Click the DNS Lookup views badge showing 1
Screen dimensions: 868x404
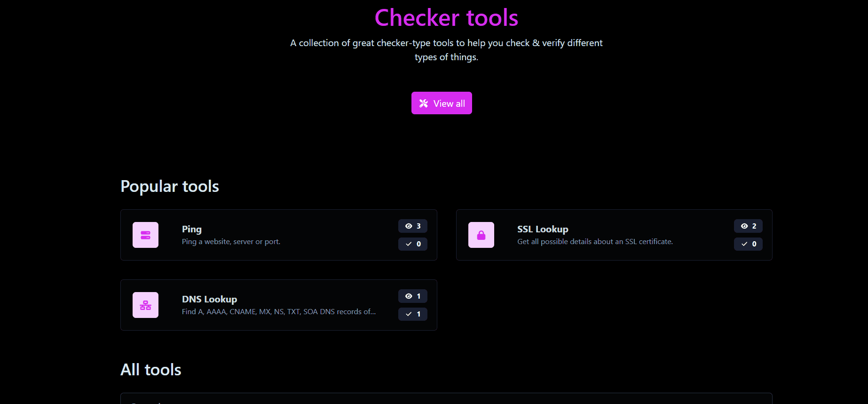point(413,296)
